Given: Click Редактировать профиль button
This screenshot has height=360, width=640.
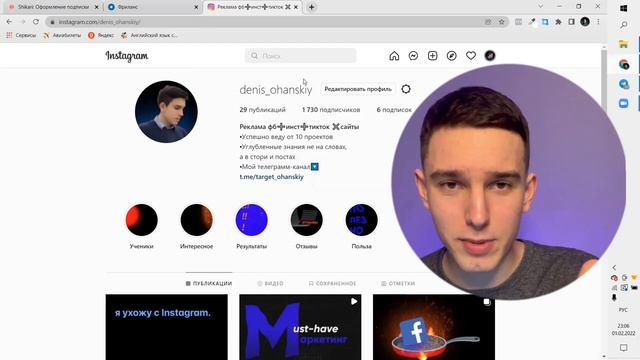Looking at the screenshot, I should point(358,89).
